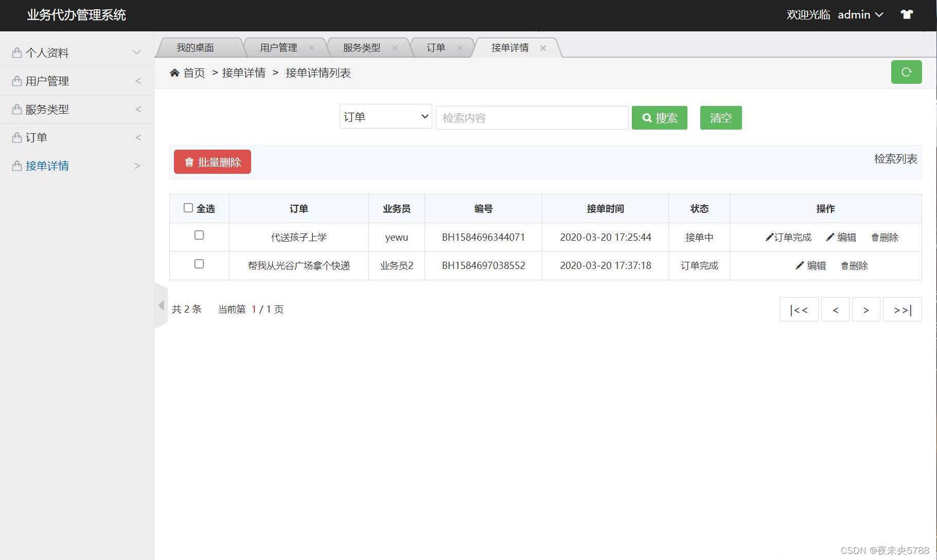Go to previous page button
Image resolution: width=937 pixels, height=560 pixels.
835,310
